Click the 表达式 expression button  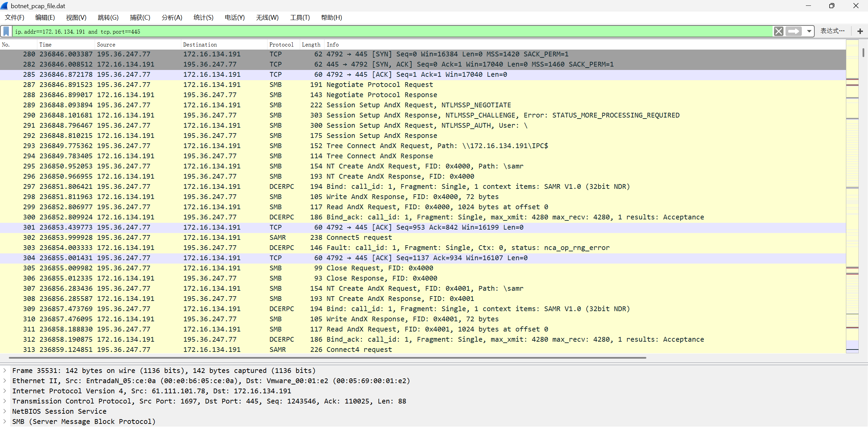(x=832, y=31)
